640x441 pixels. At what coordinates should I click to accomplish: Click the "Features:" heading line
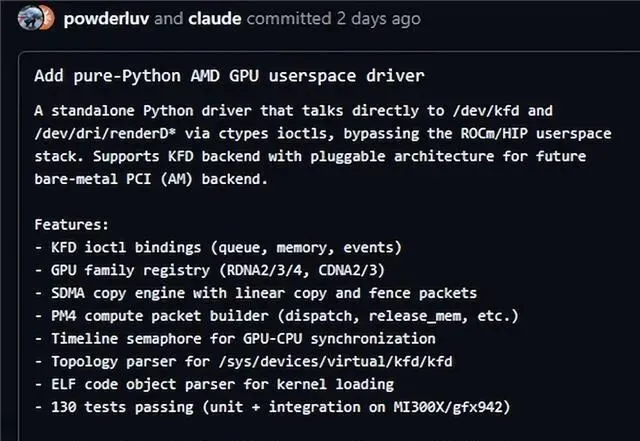pyautogui.click(x=71, y=225)
